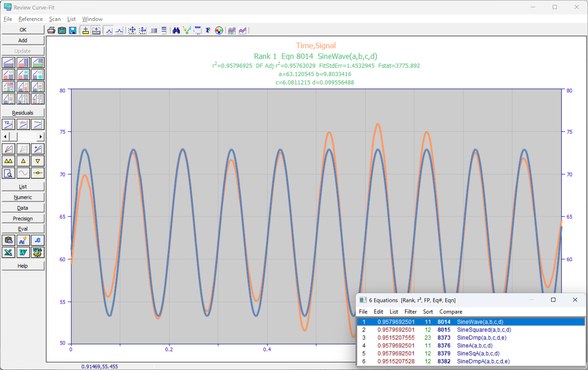Click the scrollbar thumb in left panel
This screenshot has height=370, width=588.
[13, 136]
